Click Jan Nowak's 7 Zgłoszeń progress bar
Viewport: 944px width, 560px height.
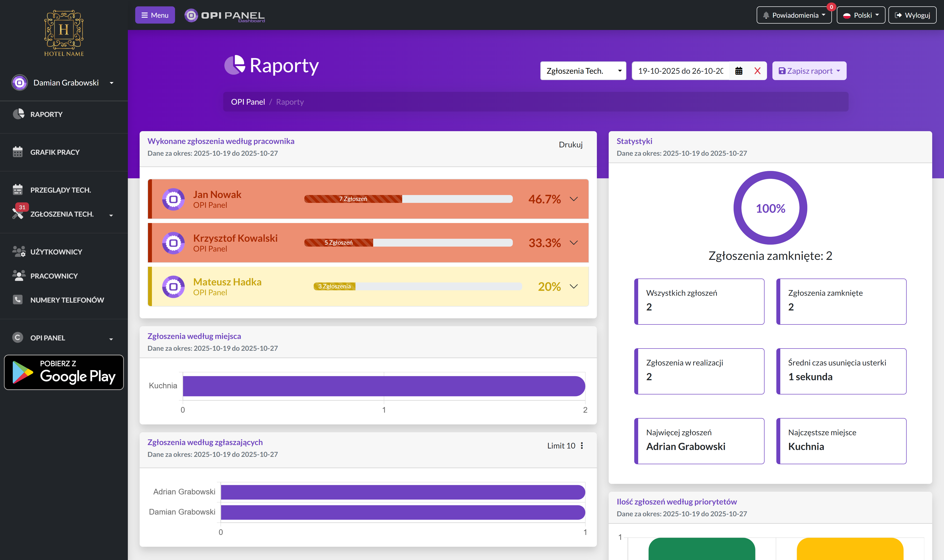(x=353, y=199)
